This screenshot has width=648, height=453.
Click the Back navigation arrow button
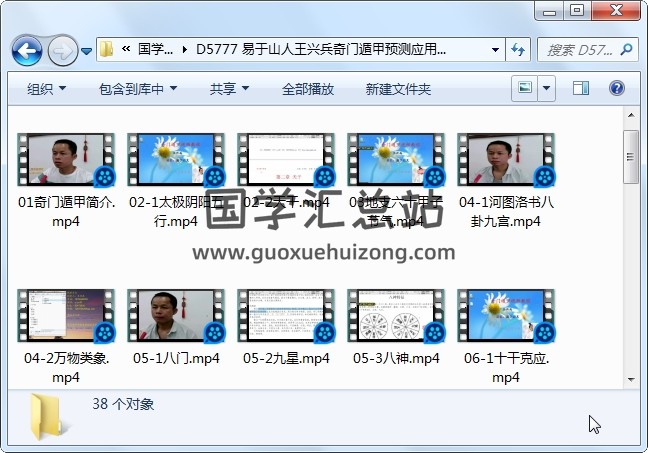27,49
